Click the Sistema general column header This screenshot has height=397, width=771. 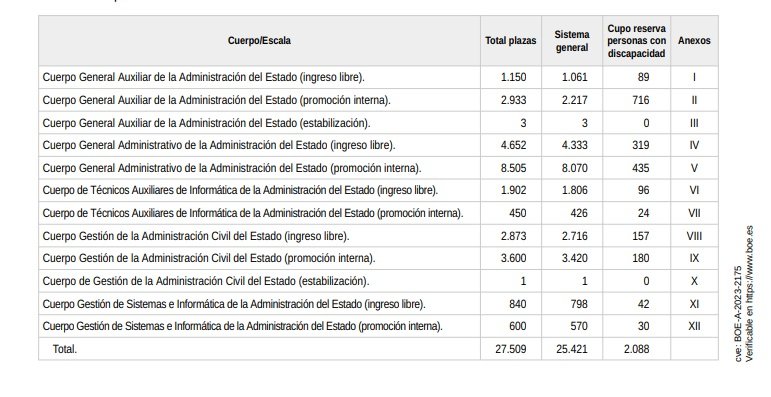point(571,41)
